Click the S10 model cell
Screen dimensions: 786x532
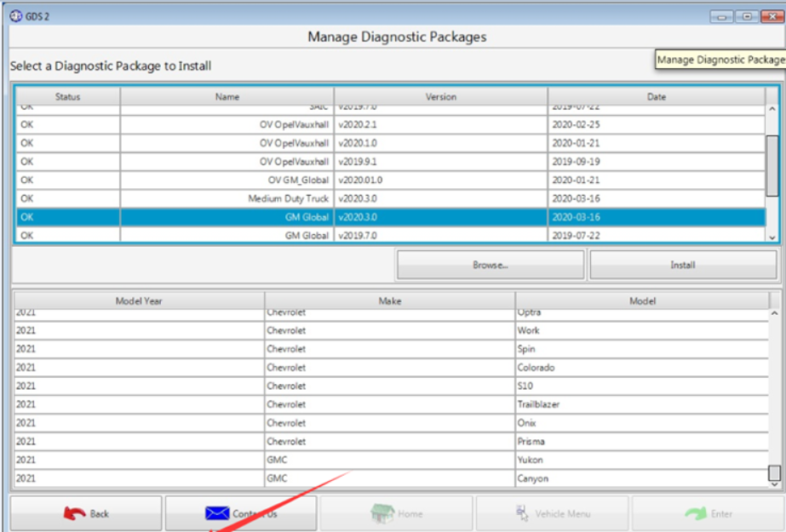(x=642, y=386)
